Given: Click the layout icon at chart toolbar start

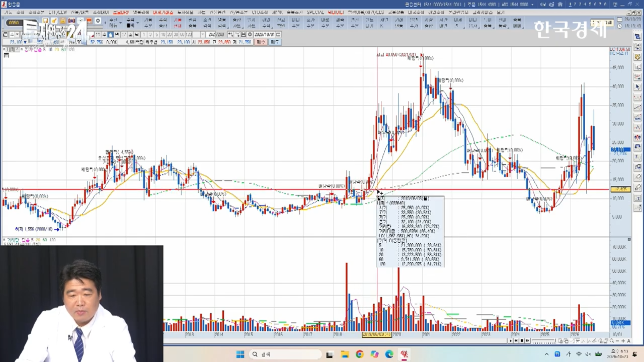Looking at the screenshot, I should point(5,34).
